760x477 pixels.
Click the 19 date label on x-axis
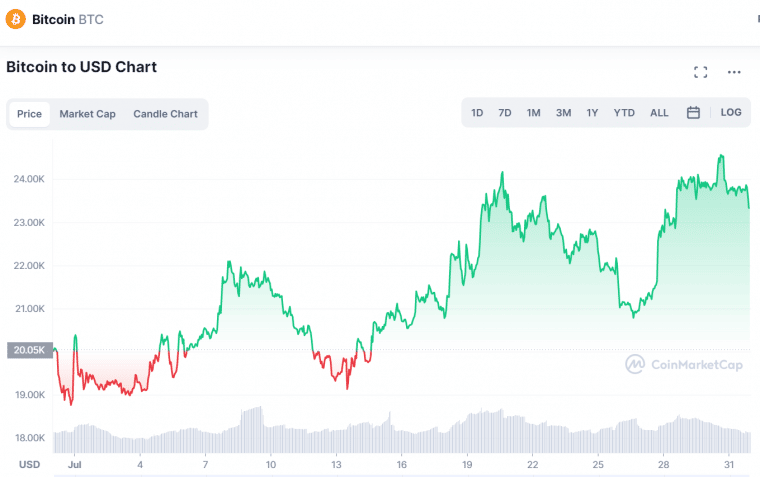467,464
